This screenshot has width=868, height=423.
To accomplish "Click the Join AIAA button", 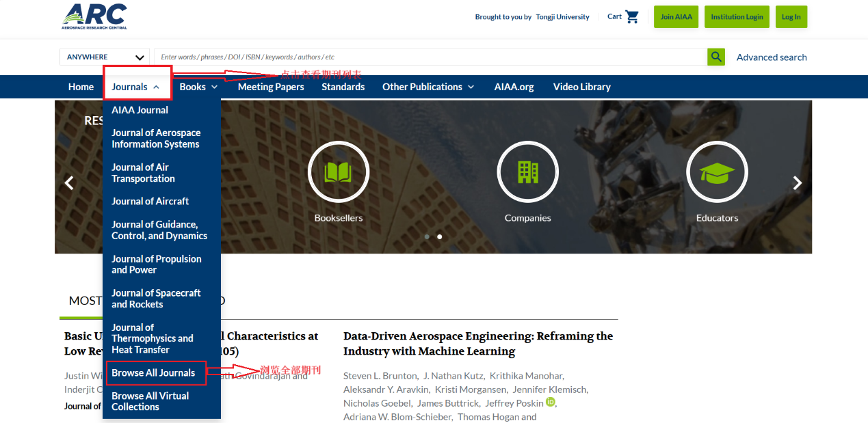I will pyautogui.click(x=676, y=17).
